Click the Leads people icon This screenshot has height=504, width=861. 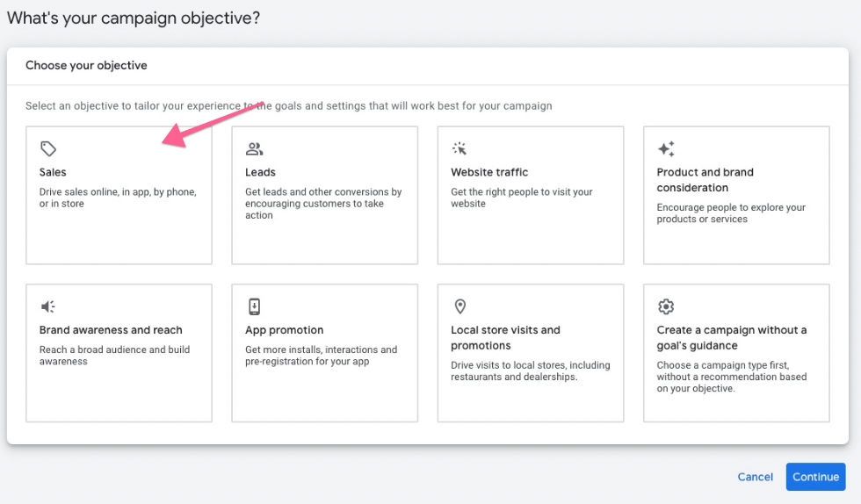pos(254,148)
